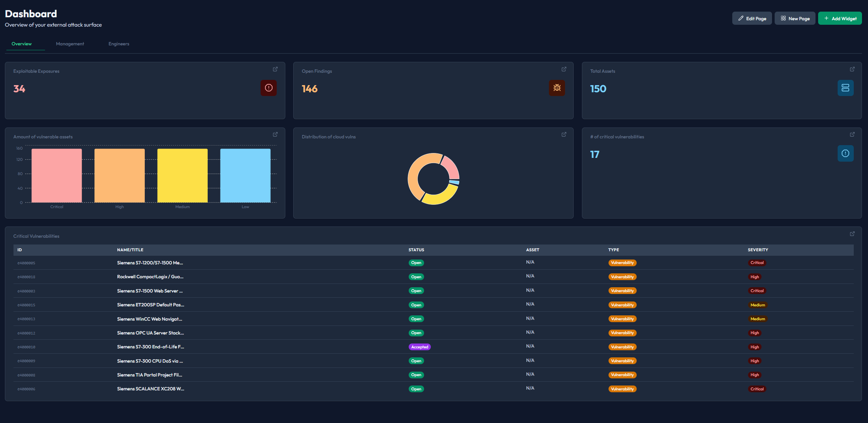
Task: Open external link for Exploitable Exposures widget
Action: [x=275, y=69]
